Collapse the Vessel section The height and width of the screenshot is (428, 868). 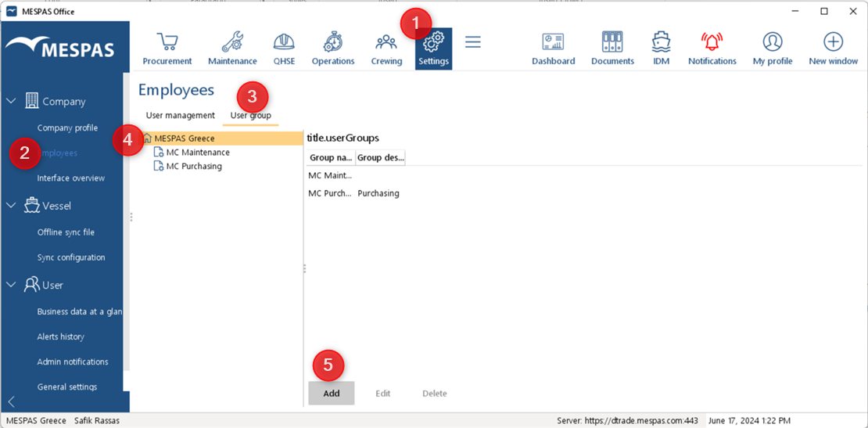11,206
